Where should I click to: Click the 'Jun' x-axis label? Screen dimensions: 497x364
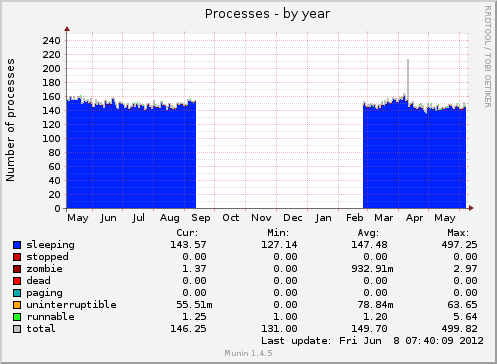[x=109, y=218]
